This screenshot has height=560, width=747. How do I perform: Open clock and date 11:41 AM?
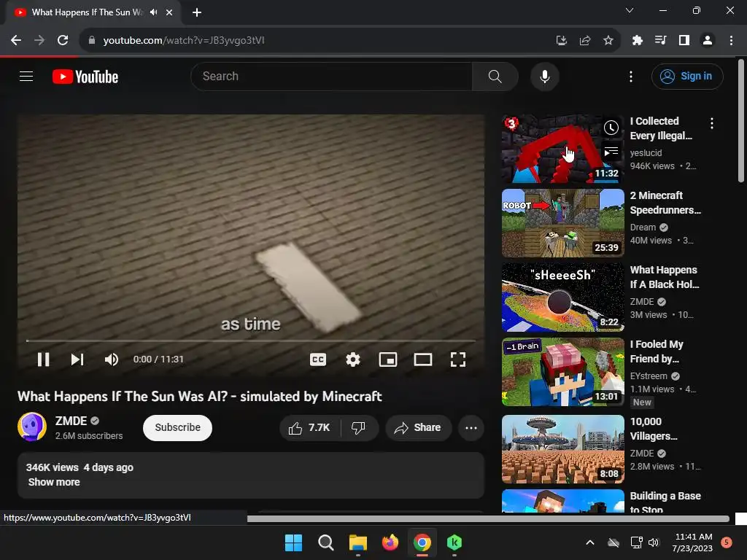pos(693,542)
